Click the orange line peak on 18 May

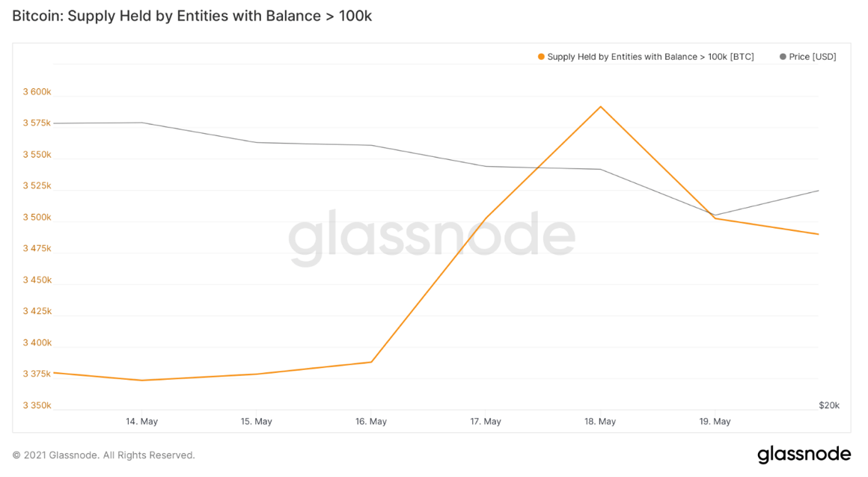point(601,107)
